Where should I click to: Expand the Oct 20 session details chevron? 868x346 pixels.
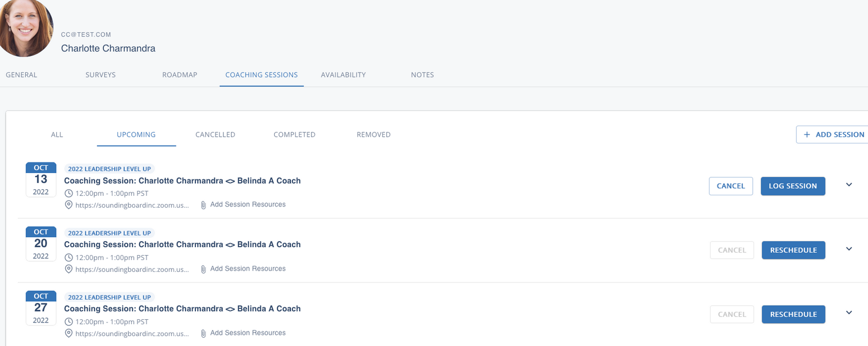[849, 249]
